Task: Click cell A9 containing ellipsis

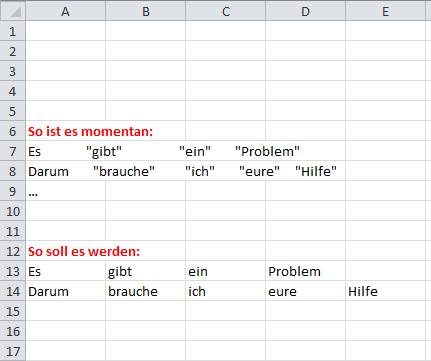Action: (65, 191)
